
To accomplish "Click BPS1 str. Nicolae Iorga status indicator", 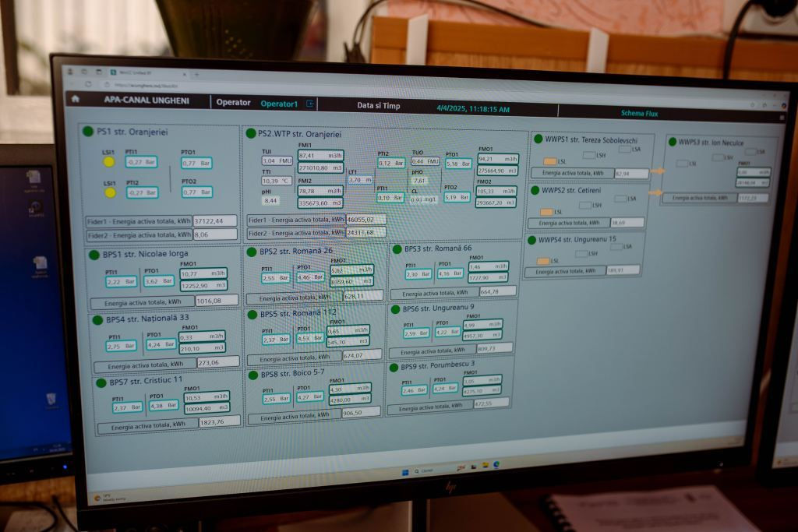I will click(x=94, y=253).
